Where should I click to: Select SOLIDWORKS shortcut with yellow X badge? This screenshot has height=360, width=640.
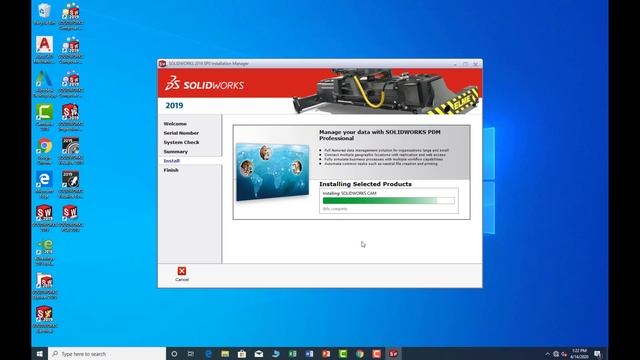(x=44, y=320)
